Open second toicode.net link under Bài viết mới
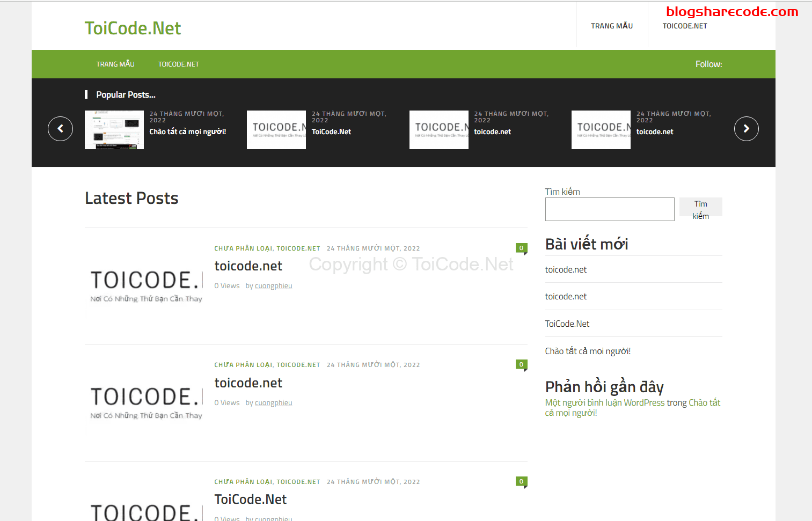The image size is (812, 521). (566, 296)
